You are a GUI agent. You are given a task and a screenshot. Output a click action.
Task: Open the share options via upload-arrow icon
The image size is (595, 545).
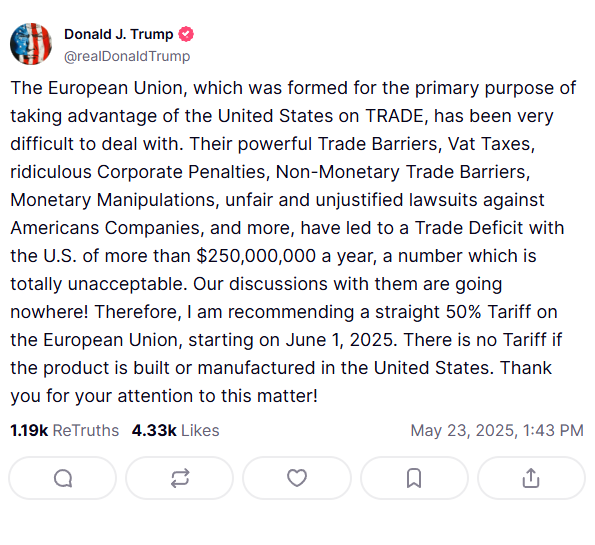[x=531, y=478]
